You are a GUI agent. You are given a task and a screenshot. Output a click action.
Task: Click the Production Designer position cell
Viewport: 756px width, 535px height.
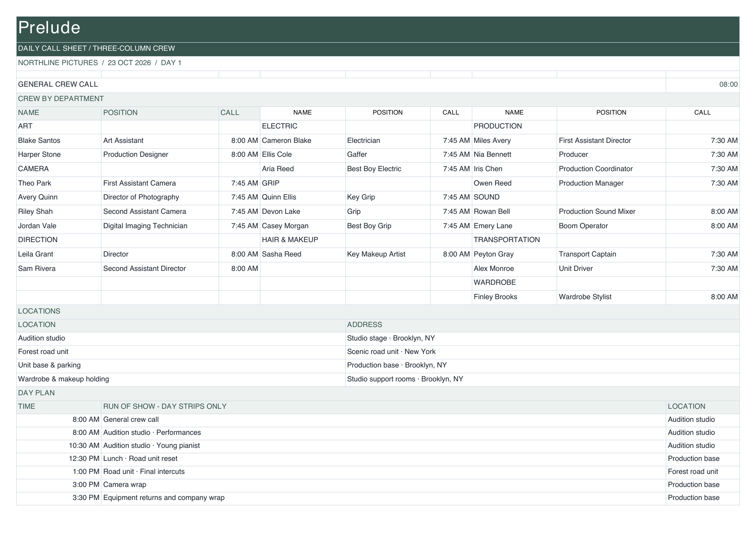[x=160, y=155]
